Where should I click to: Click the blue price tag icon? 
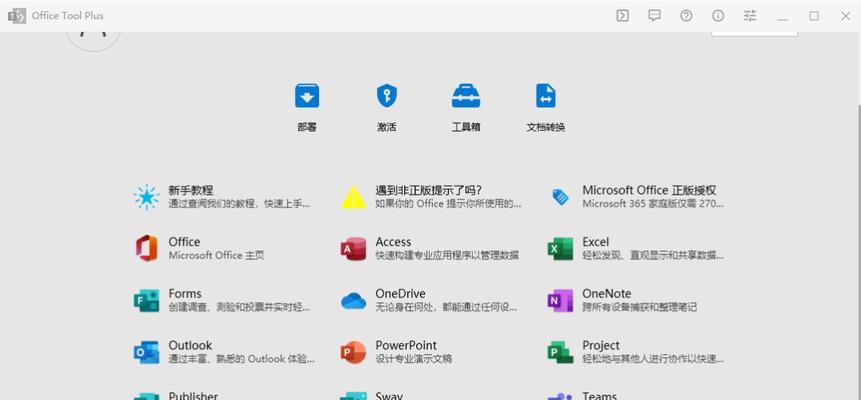click(x=561, y=197)
